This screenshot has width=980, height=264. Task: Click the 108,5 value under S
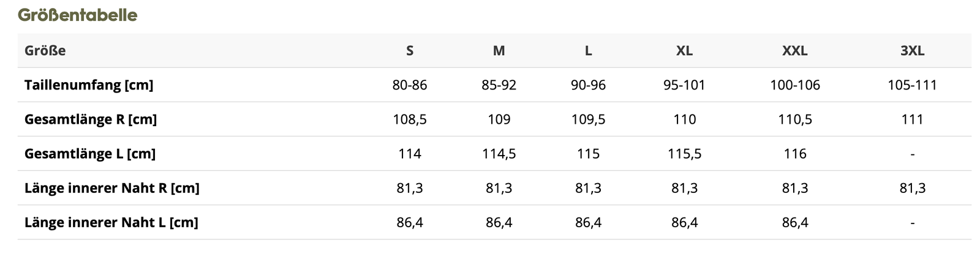pyautogui.click(x=410, y=119)
